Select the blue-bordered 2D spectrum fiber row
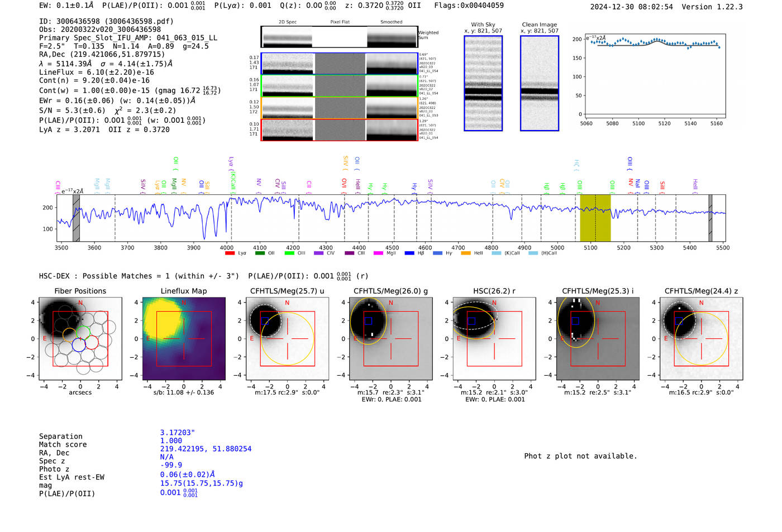Screen dimensions: 782x532 pos(339,64)
